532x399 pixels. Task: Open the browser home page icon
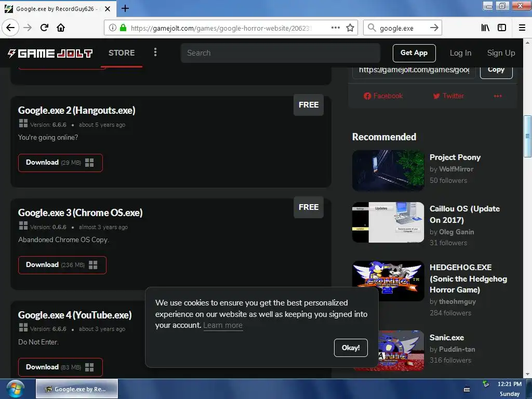tap(61, 28)
